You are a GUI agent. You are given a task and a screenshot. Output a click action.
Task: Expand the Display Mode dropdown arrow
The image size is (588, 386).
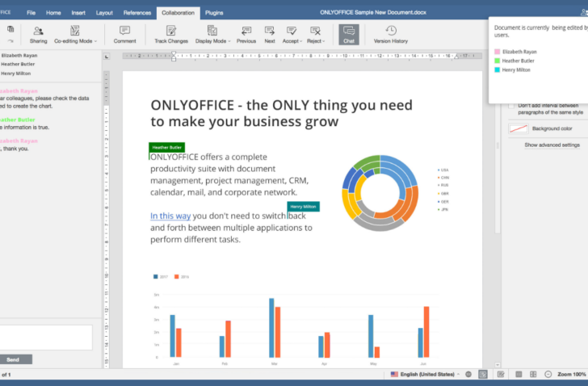(x=229, y=41)
